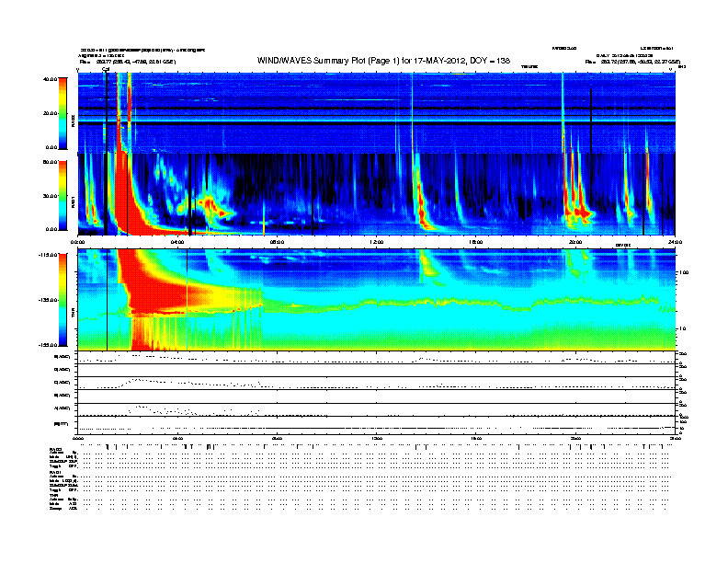The height and width of the screenshot is (563, 728).
Task: Click 04:00 label under the RAD1 spectrogram
Action: [177, 242]
